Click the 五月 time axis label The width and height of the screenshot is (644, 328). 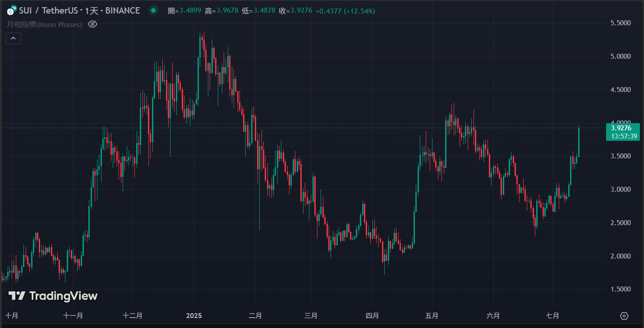(x=432, y=315)
